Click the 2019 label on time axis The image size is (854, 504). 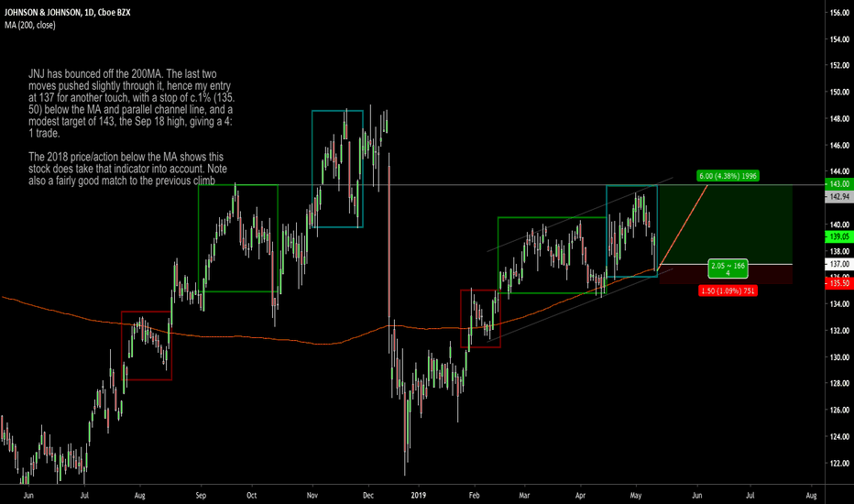(x=418, y=496)
